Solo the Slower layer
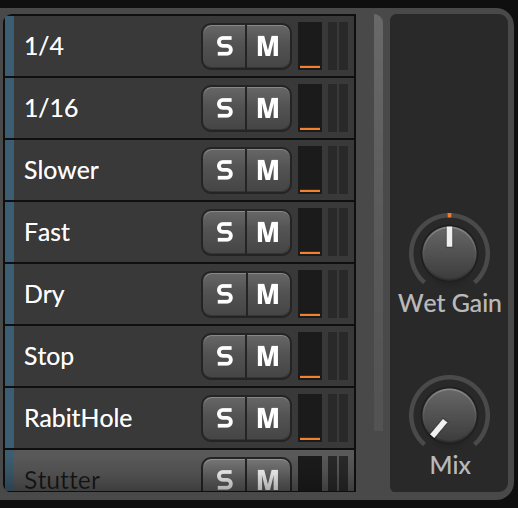Image resolution: width=518 pixels, height=508 pixels. pyautogui.click(x=224, y=170)
